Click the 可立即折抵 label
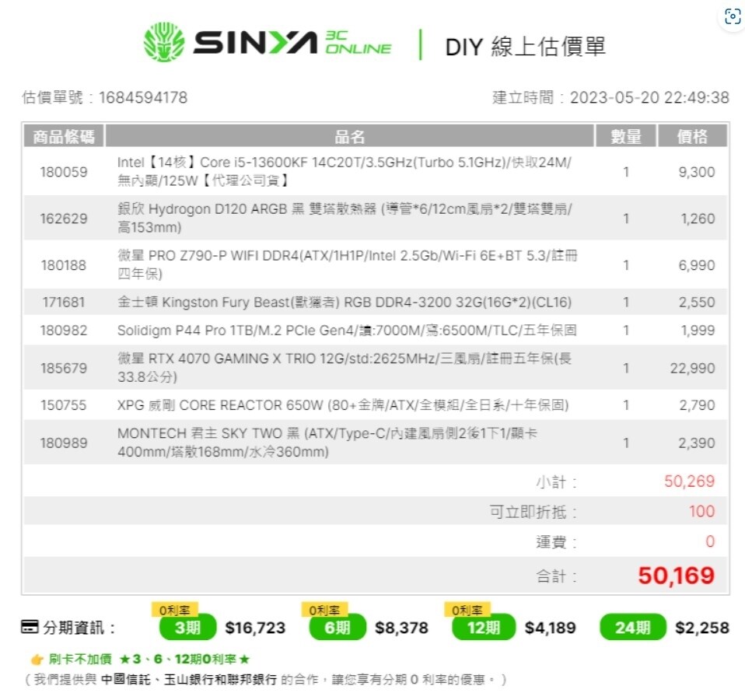The image size is (745, 700). pos(533,513)
